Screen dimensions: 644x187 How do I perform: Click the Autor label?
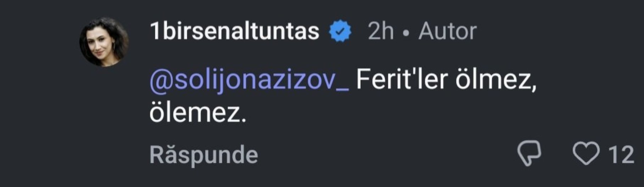click(448, 32)
